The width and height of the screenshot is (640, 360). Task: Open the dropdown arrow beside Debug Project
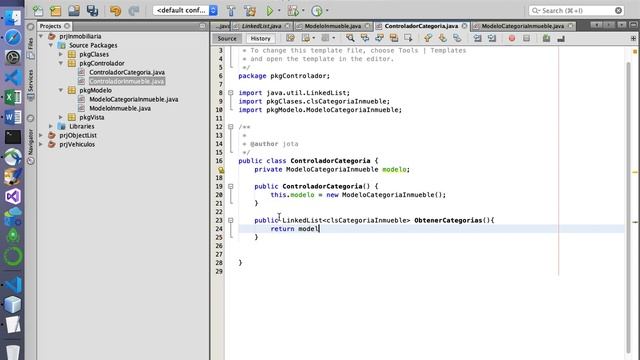coord(303,11)
